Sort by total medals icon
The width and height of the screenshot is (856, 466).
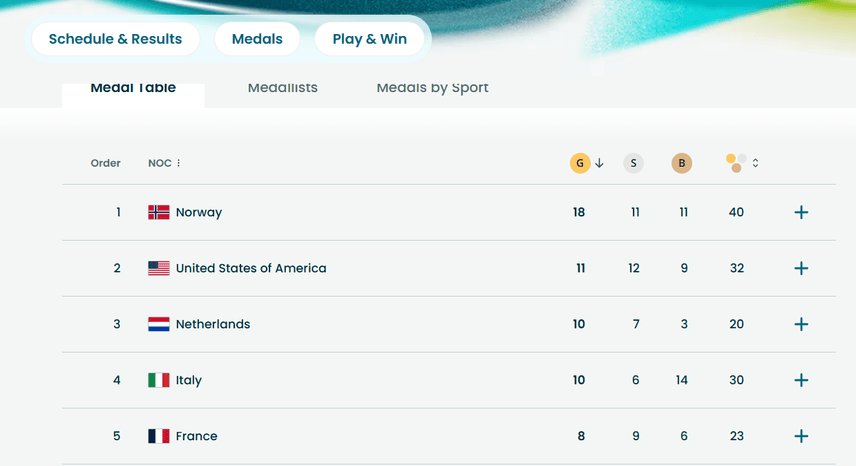click(737, 162)
